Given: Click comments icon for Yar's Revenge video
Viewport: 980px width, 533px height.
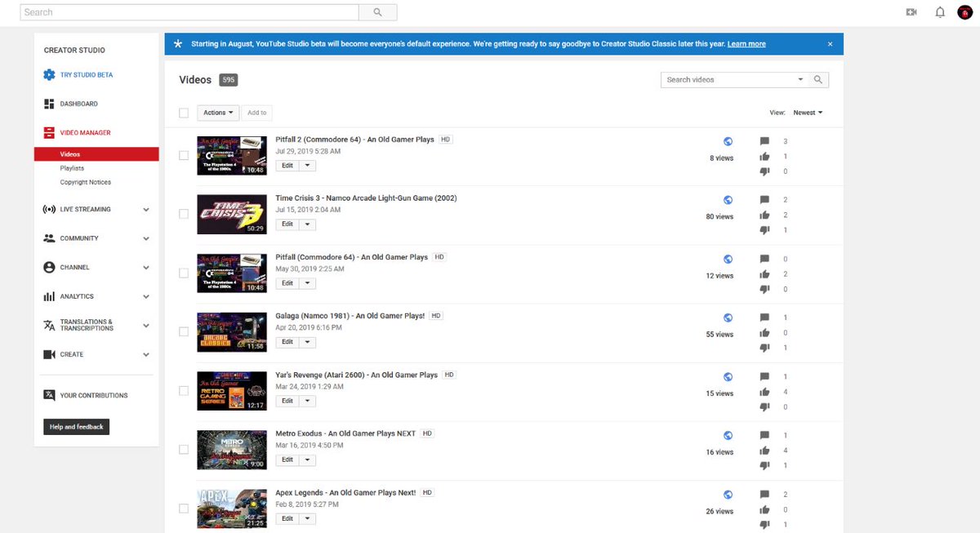Looking at the screenshot, I should pyautogui.click(x=764, y=377).
